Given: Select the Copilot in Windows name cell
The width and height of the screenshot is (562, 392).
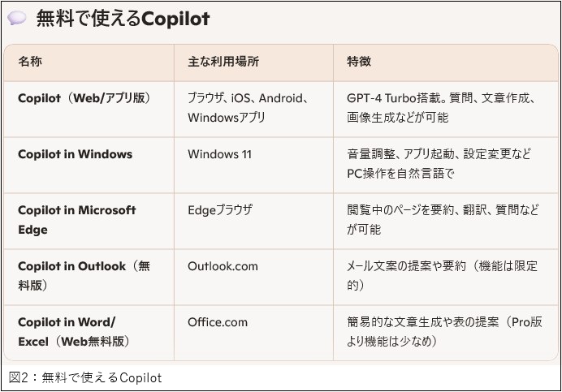Looking at the screenshot, I should [75, 154].
